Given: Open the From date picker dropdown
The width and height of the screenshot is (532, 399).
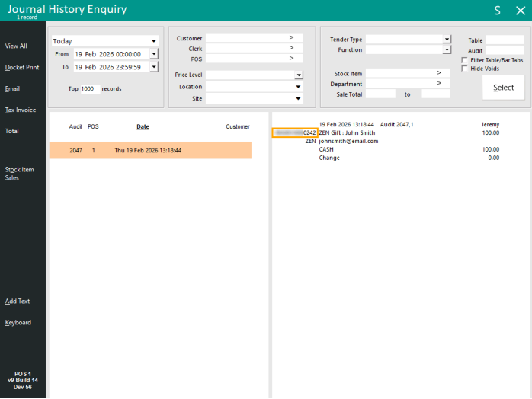Looking at the screenshot, I should tap(154, 54).
